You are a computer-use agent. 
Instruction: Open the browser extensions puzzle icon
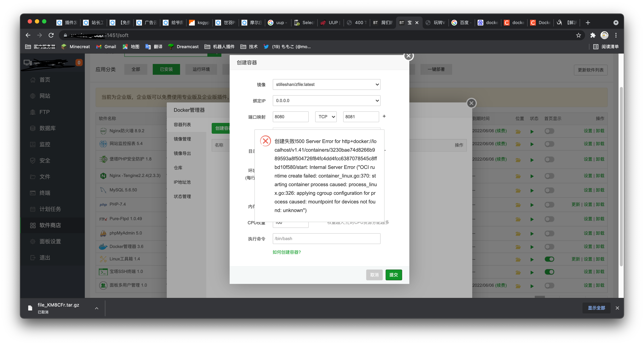(593, 35)
